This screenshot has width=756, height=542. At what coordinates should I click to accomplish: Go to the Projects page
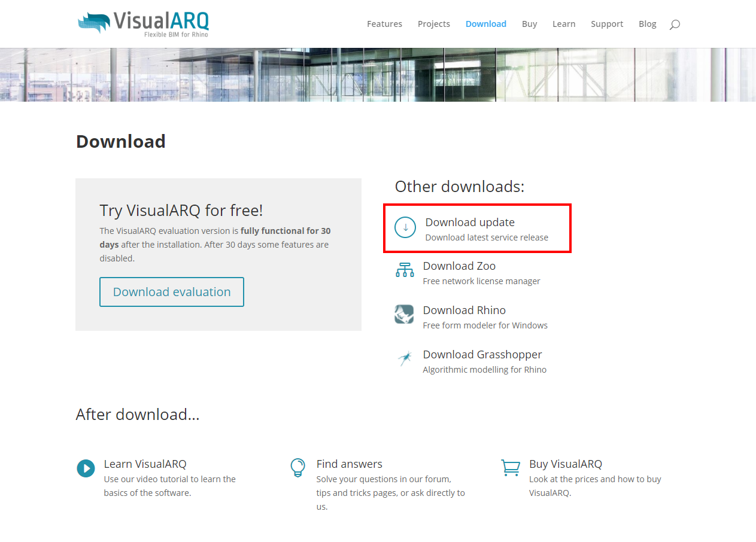coord(434,24)
